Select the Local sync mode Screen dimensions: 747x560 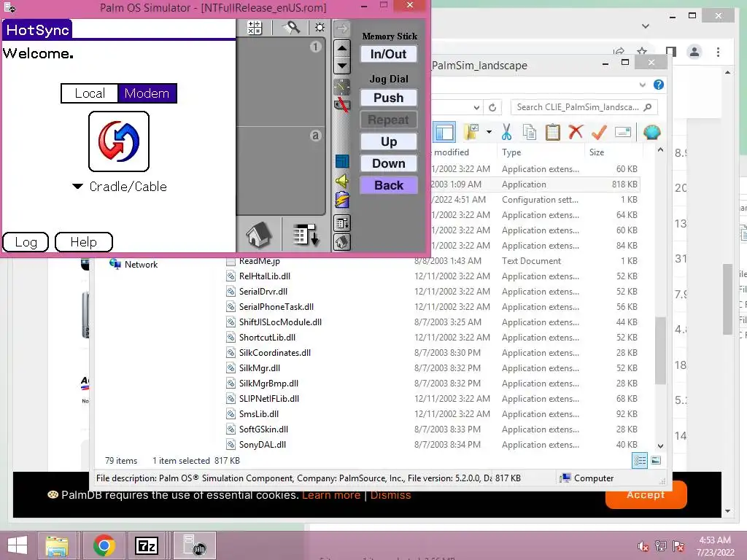[90, 93]
